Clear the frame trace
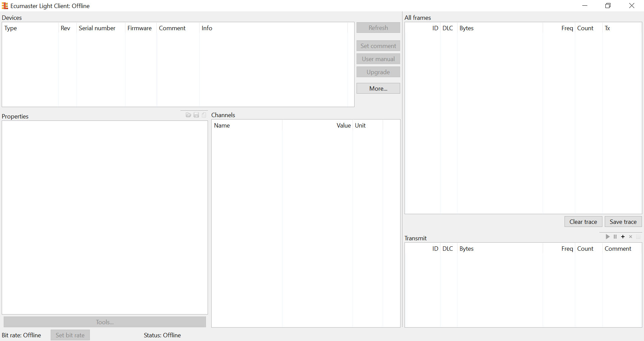The height and width of the screenshot is (341, 644). click(583, 222)
